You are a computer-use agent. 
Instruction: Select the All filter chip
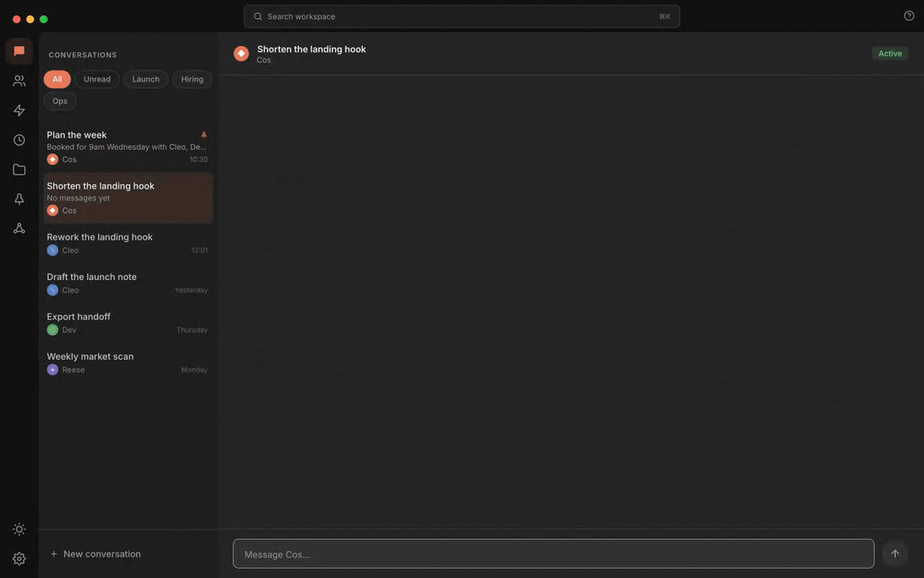coord(57,79)
